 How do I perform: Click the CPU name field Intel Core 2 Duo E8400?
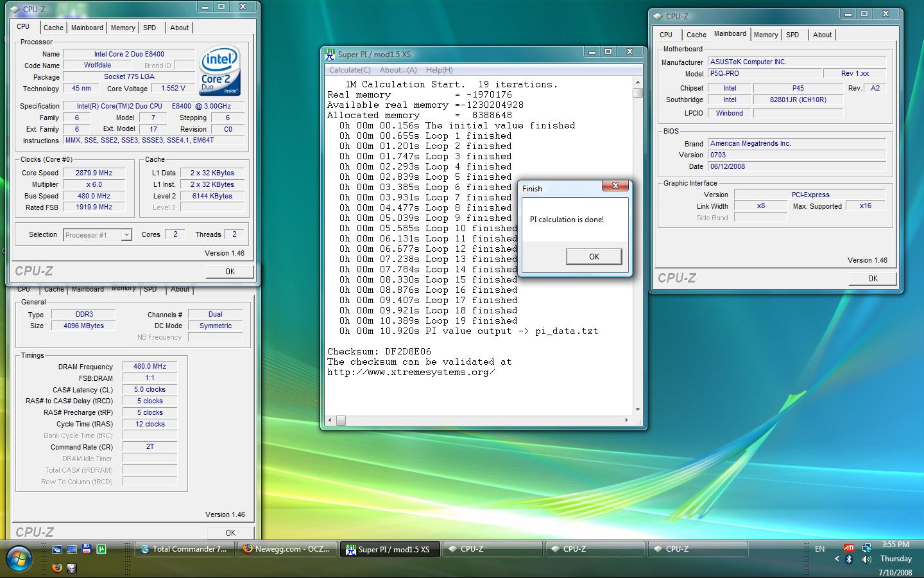129,54
